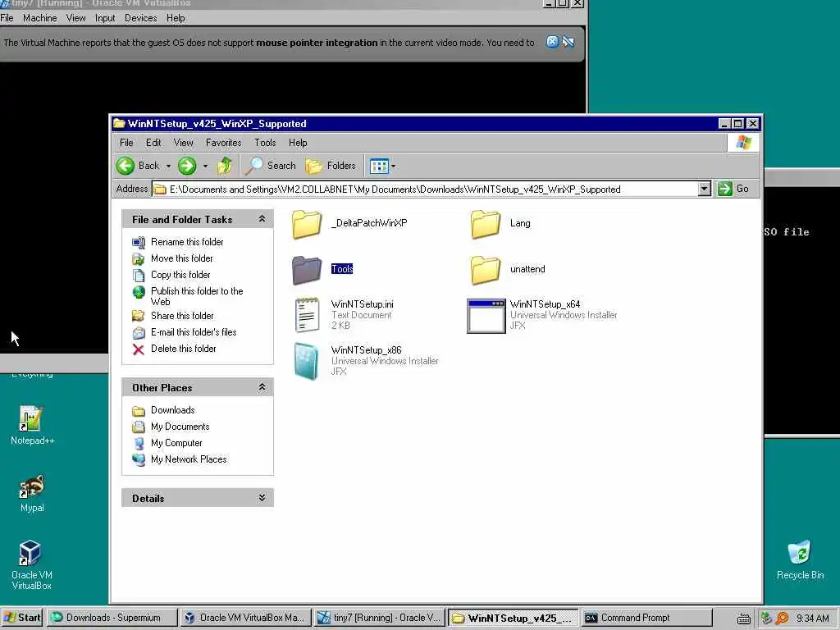Open Oracle VM VirtualBox desktop shortcut
This screenshot has height=630, width=840.
(31, 565)
